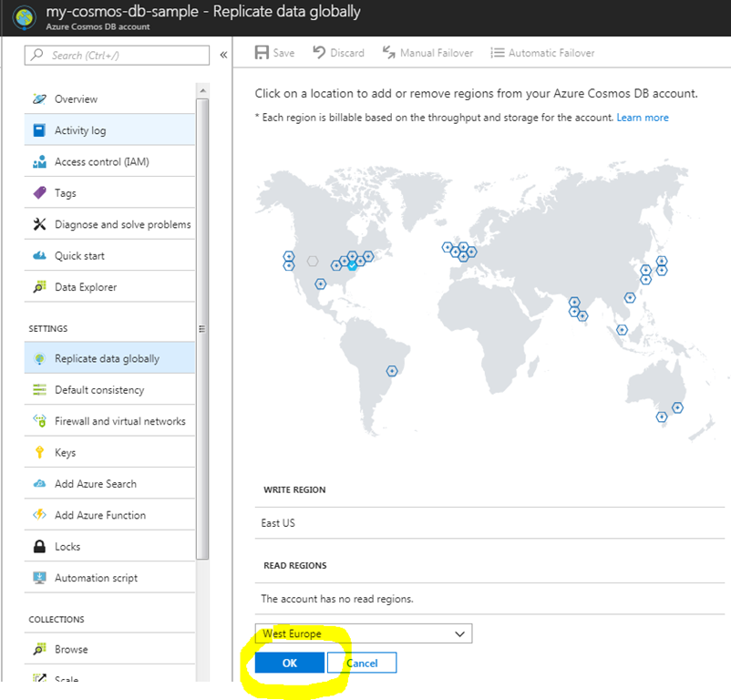Collapse the sidebar with double chevron
731x700 pixels.
[x=223, y=56]
